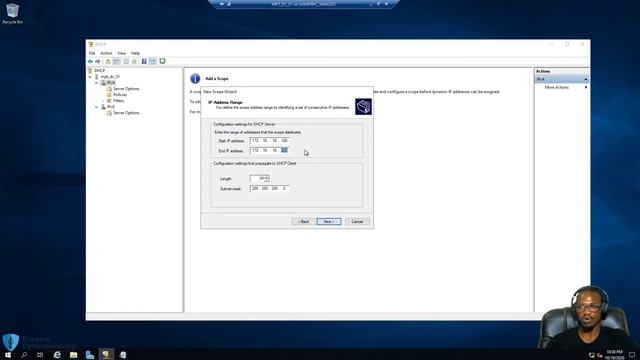Click the Help book icon in toolbar
640x360 pixels.
click(144, 61)
